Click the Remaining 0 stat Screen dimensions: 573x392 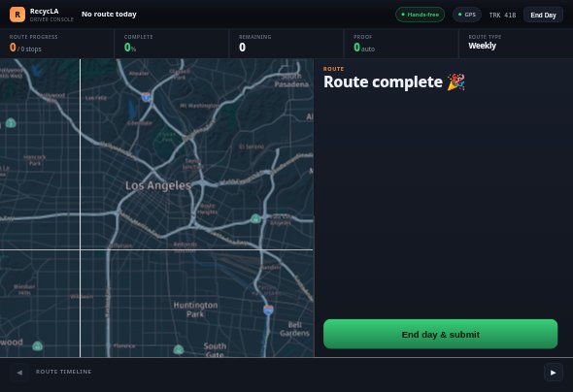tap(286, 44)
